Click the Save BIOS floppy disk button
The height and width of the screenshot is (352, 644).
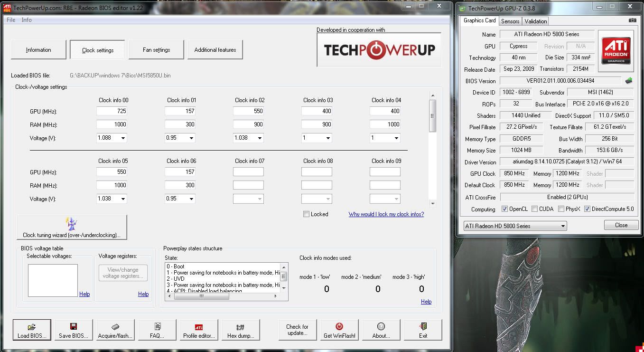click(x=74, y=330)
